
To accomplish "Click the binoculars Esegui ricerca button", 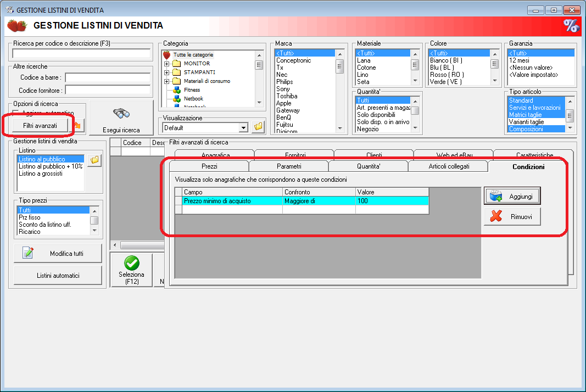I will click(x=121, y=118).
